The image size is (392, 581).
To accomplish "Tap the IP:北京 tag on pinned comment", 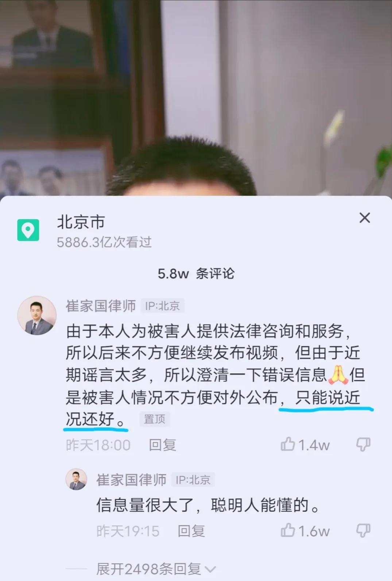I will pyautogui.click(x=163, y=306).
